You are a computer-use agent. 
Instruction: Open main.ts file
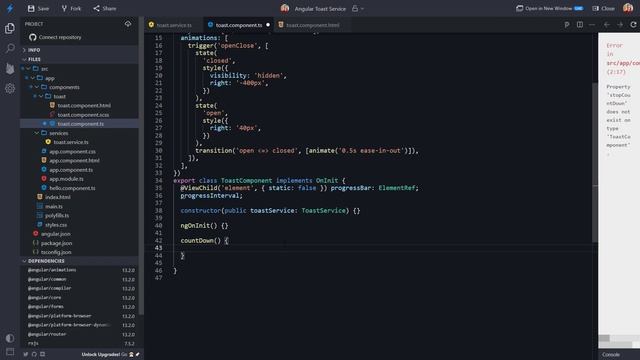tap(54, 207)
